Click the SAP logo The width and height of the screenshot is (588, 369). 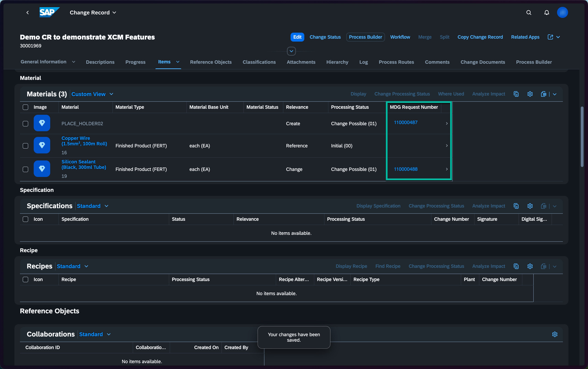click(x=49, y=12)
